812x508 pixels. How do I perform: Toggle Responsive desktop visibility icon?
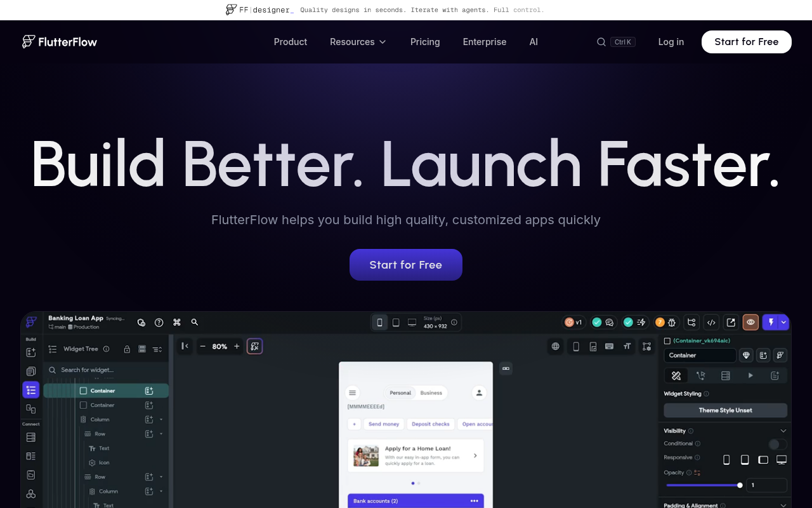(x=782, y=460)
